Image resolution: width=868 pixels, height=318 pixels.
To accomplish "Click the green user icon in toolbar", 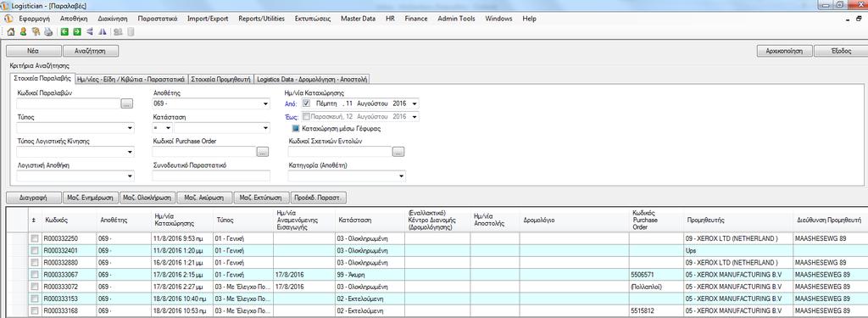I will click(x=23, y=31).
